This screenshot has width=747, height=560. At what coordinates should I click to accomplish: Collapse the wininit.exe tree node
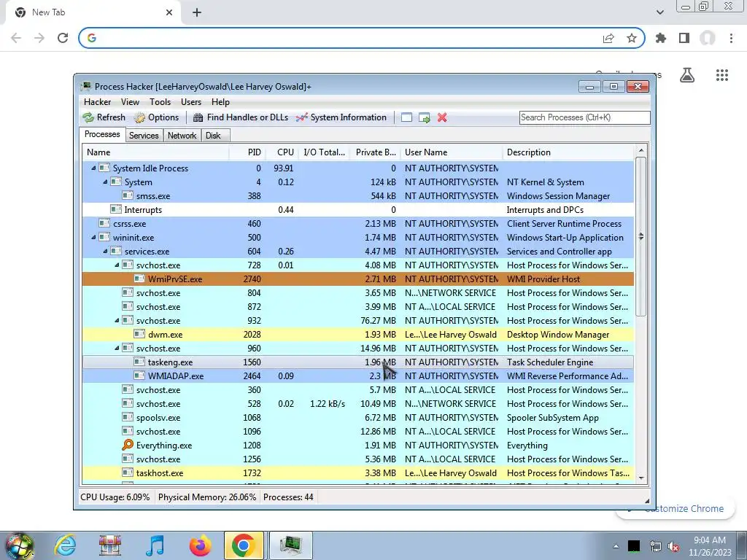tap(93, 237)
